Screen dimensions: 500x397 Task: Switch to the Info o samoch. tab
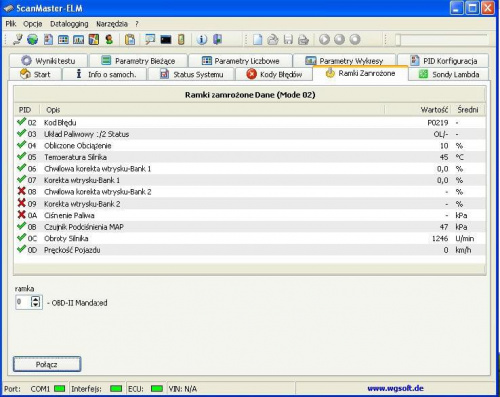105,74
